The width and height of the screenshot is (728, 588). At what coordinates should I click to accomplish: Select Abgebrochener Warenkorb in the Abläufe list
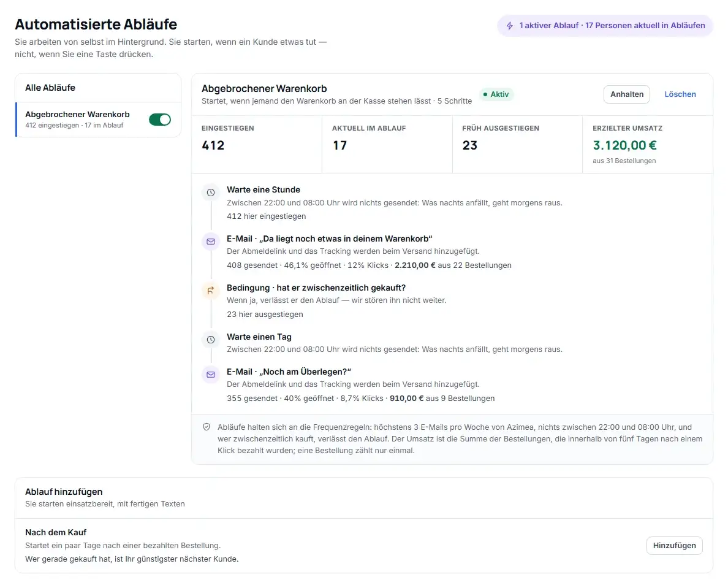[x=98, y=120]
